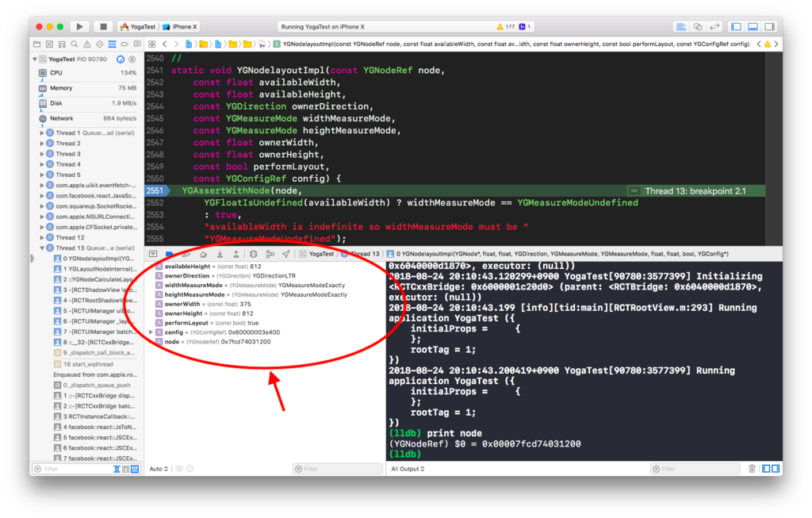Click YGNodelayoutImpl function in editor jump bar
812x518 pixels.
(x=511, y=44)
